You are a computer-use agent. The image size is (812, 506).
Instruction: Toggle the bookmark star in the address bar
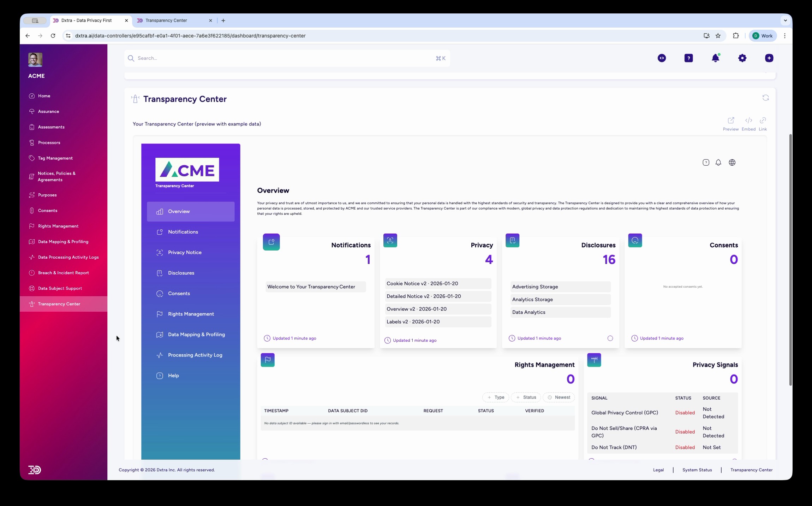[x=718, y=36]
